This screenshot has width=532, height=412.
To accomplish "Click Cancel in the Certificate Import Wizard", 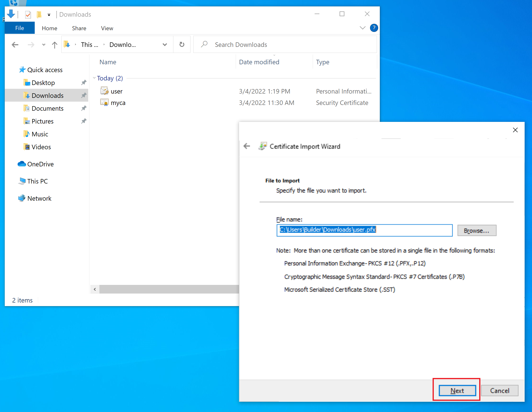I will click(x=499, y=391).
